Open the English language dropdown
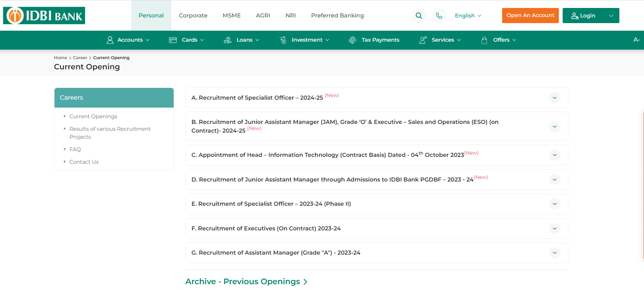Screen dimensions: 644x305 pyautogui.click(x=468, y=16)
